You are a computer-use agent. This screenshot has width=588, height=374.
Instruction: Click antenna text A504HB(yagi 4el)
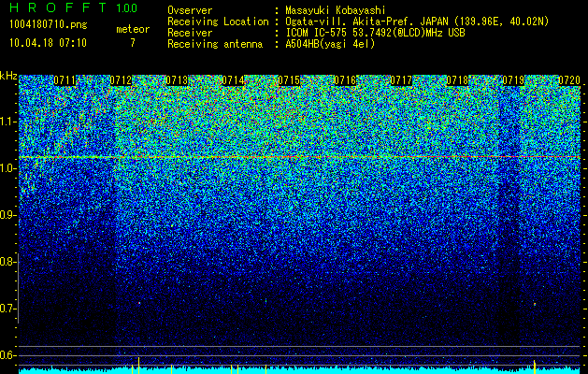point(330,44)
